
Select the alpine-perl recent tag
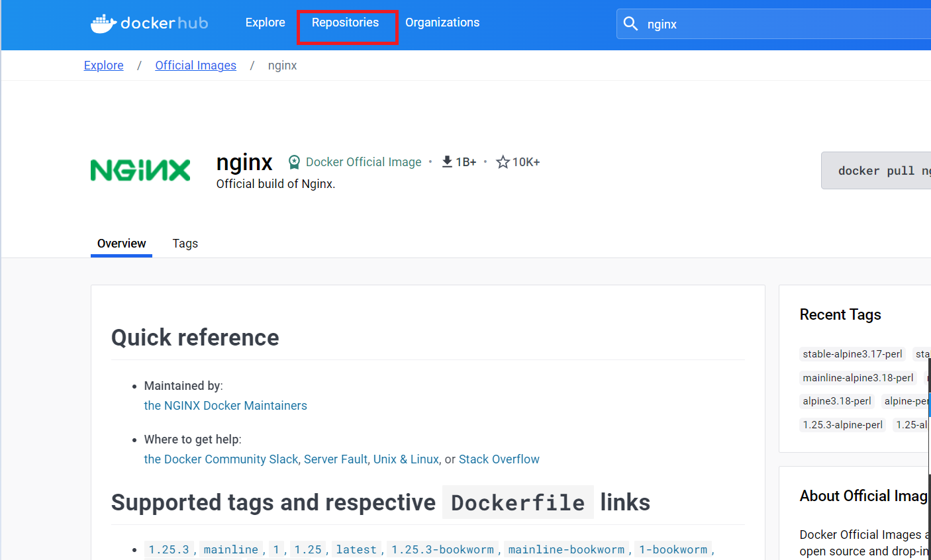click(x=906, y=401)
